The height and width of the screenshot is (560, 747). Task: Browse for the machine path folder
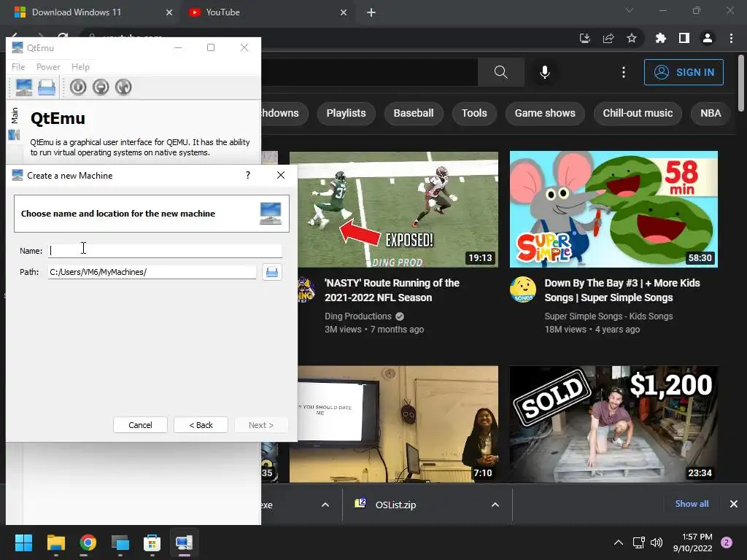[272, 272]
